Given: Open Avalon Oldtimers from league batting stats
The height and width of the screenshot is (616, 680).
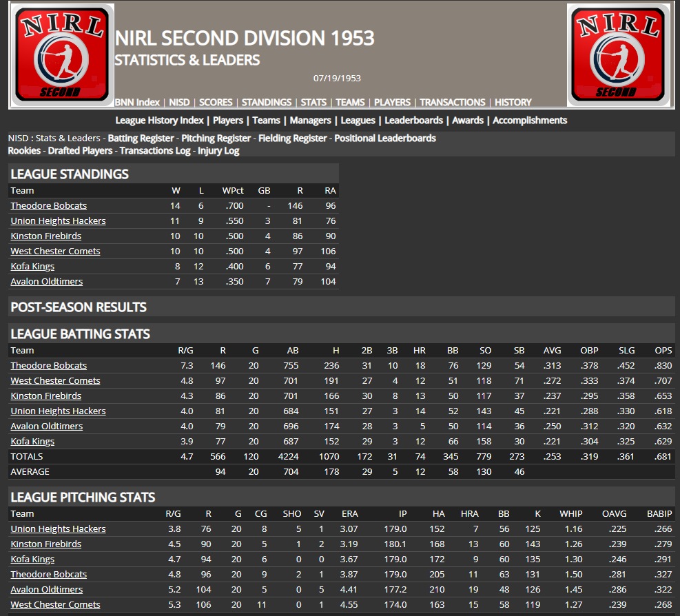Looking at the screenshot, I should [x=46, y=426].
